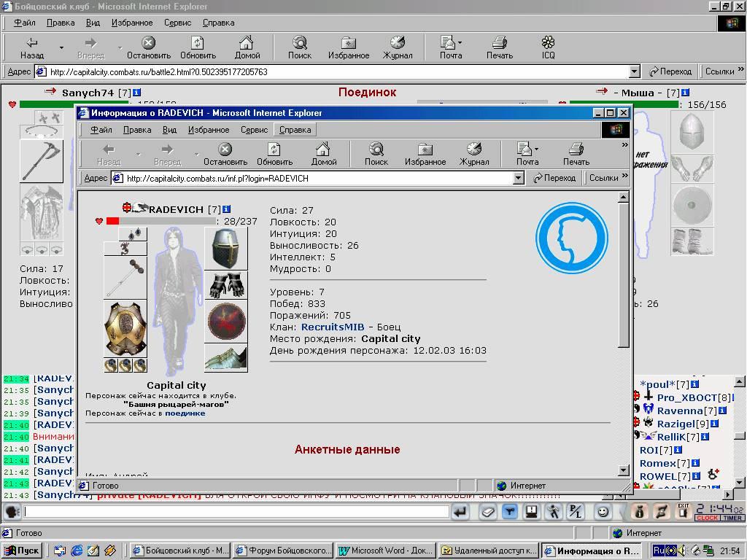Screen dimensions: 747x560
Task: Click the computer alert icon in chat bar
Action: tap(531, 512)
